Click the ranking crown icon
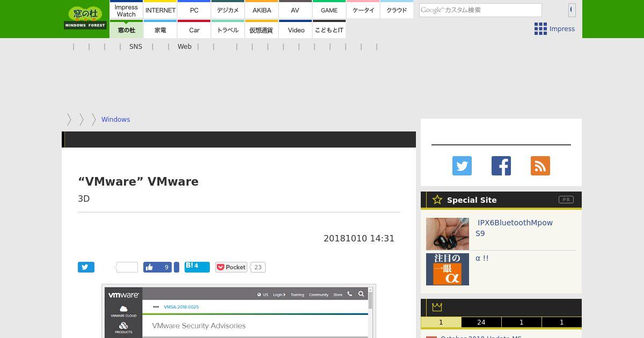Viewport: 644px width, 338px height. 437,307
